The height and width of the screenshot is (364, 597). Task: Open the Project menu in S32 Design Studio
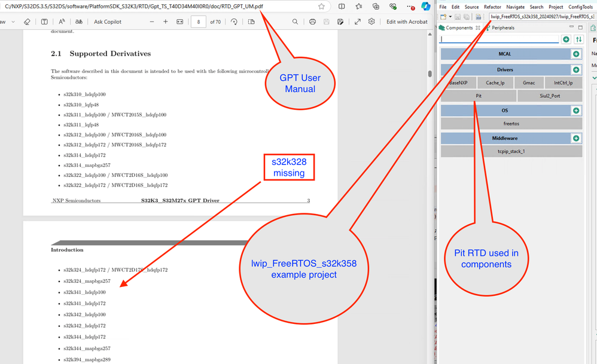(x=555, y=6)
